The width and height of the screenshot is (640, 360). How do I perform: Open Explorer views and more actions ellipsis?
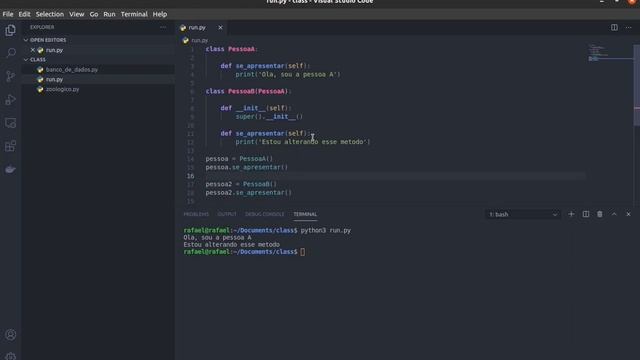point(163,27)
